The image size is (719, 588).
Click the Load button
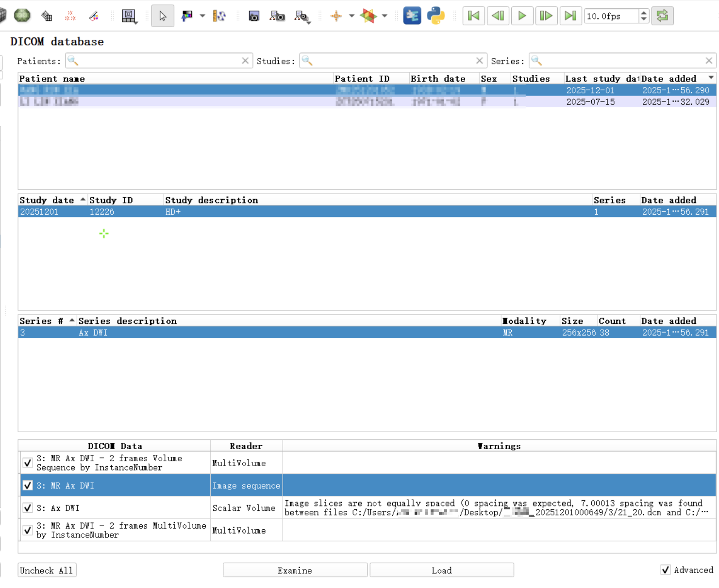click(441, 570)
